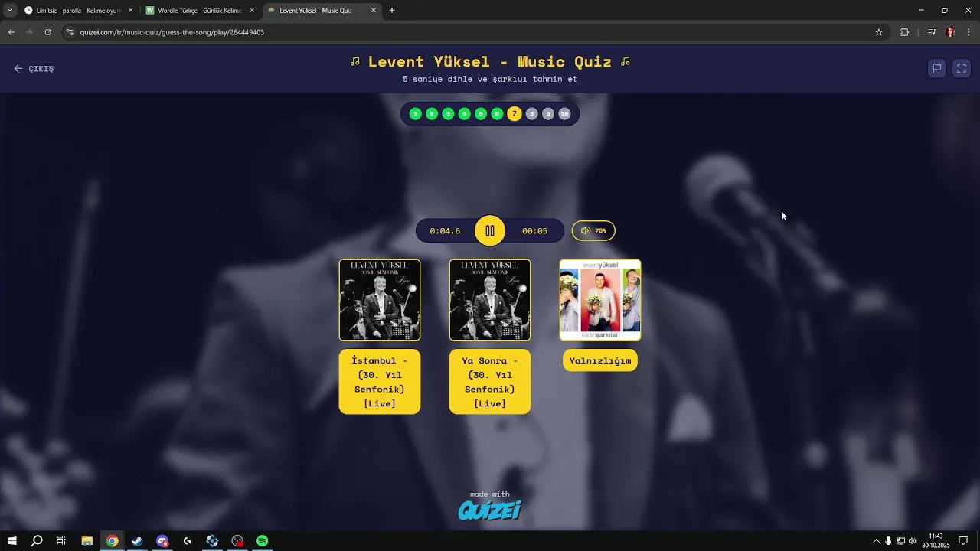The width and height of the screenshot is (980, 551).
Task: Show hidden system tray icons
Action: (x=876, y=541)
